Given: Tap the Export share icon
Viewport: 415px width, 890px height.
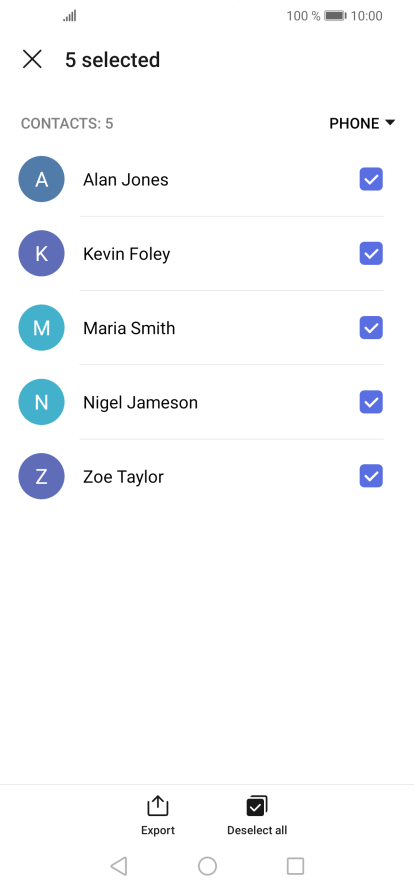Looking at the screenshot, I should coord(158,806).
